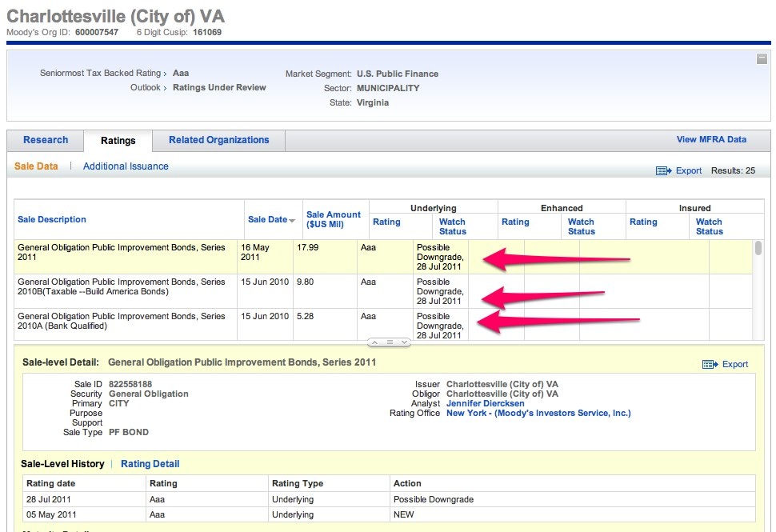Viewport: 776px width, 532px height.
Task: Select the Sale Data sub-tab
Action: (36, 166)
